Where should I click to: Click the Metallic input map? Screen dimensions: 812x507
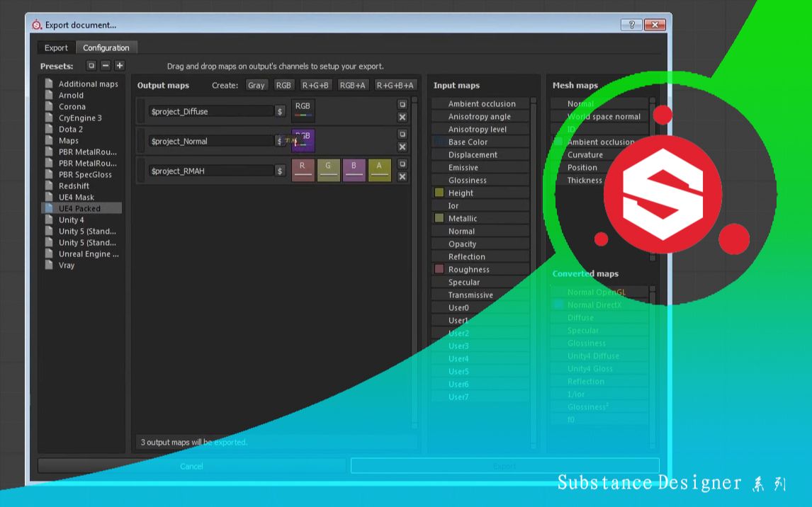point(480,218)
